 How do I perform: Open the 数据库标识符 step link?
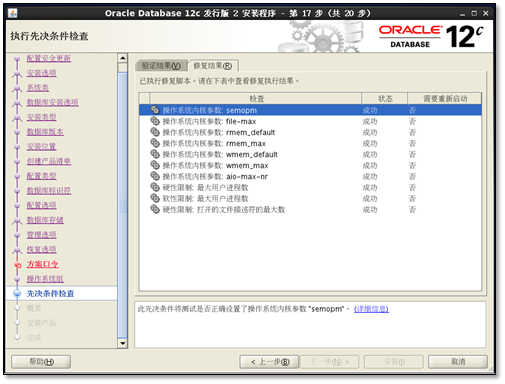pos(49,190)
